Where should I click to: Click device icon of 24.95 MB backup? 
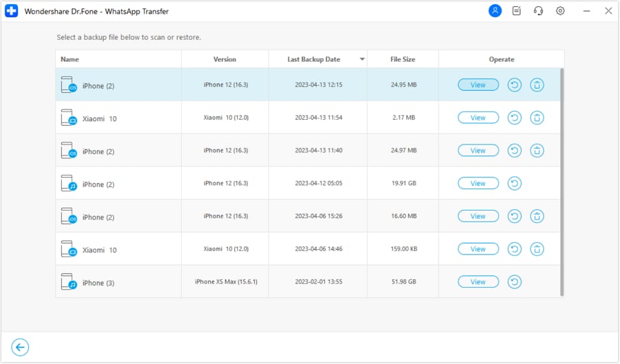[69, 85]
